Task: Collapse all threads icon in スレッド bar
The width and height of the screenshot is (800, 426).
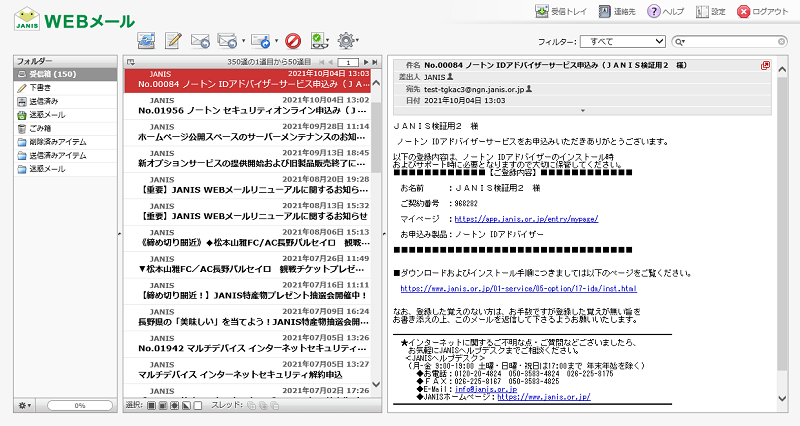Action: 274,406
